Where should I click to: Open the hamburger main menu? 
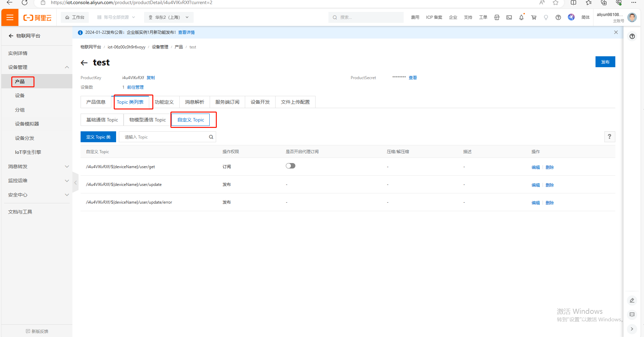click(10, 17)
